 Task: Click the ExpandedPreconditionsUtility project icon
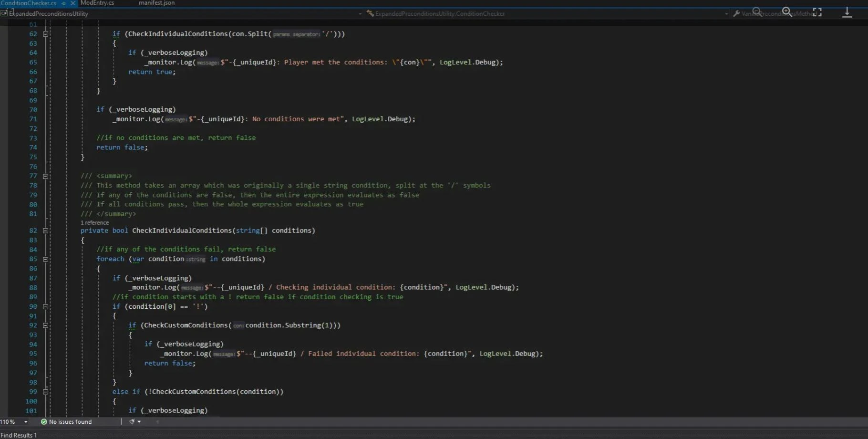(x=4, y=13)
